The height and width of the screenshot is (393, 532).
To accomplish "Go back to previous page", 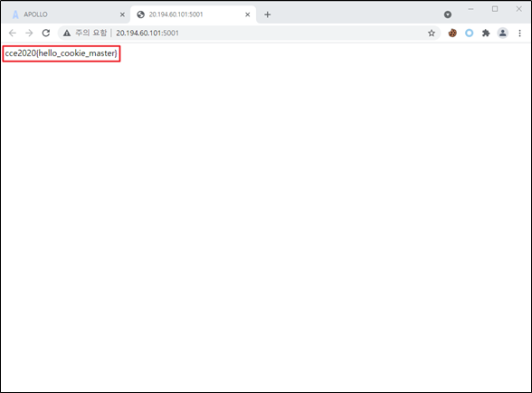I will click(x=13, y=33).
